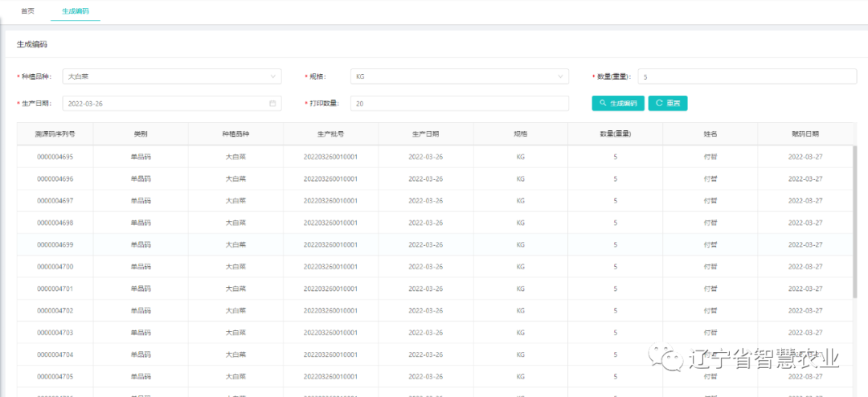
Task: Click the 数量(重量) column header in the table
Action: pos(616,134)
